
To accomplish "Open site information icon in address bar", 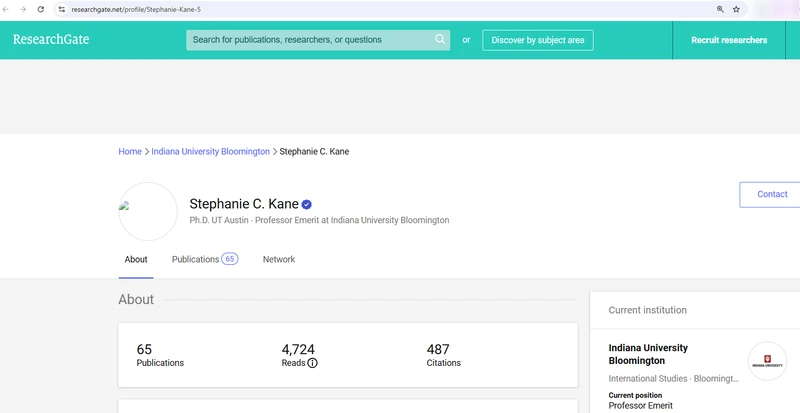I will (x=62, y=9).
